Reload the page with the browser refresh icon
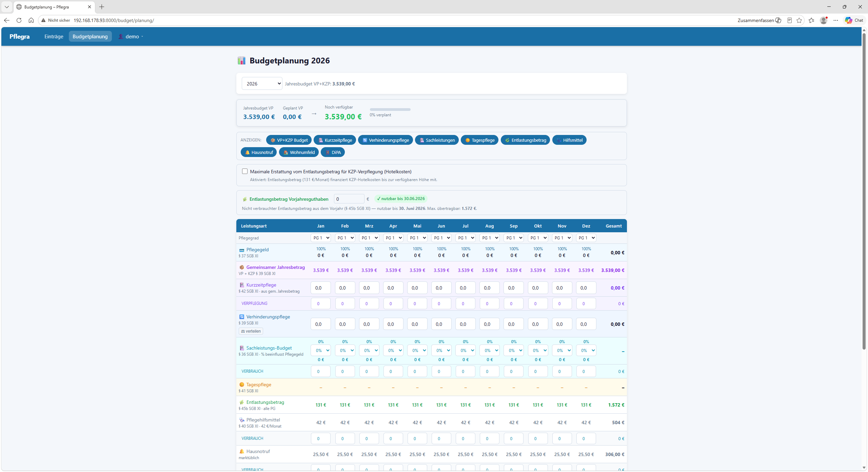Viewport: 868px width, 472px height. tap(19, 20)
